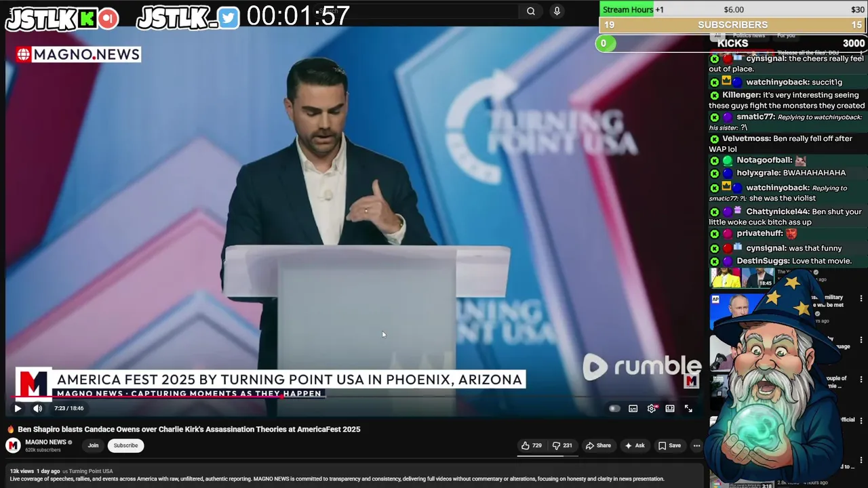Open options for the 'military' recommended video
This screenshot has height=488, width=868.
point(861,298)
